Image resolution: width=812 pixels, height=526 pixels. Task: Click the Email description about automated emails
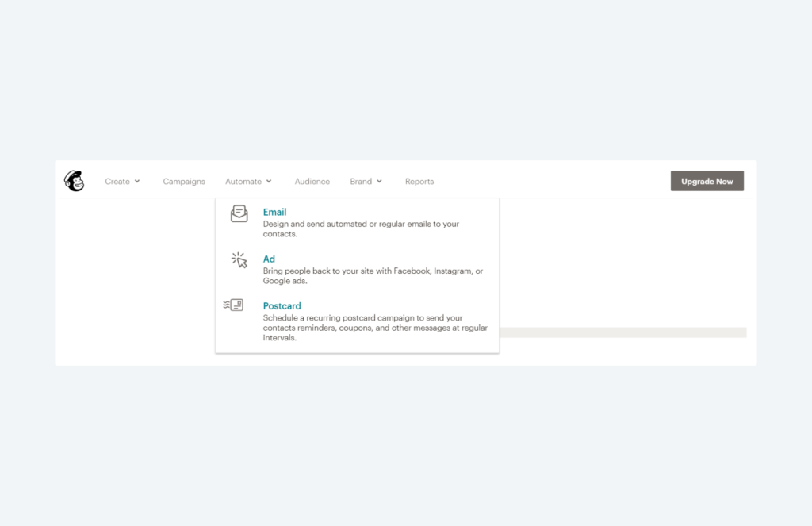[x=361, y=229]
